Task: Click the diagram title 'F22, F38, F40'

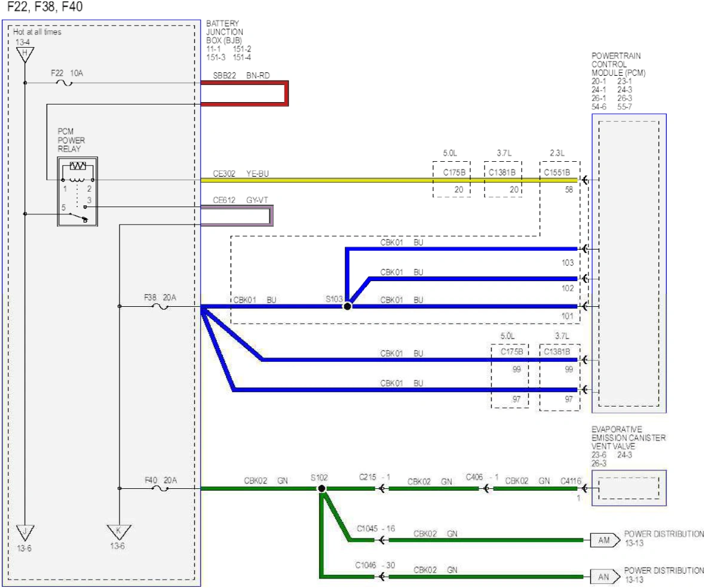Action: pos(45,7)
